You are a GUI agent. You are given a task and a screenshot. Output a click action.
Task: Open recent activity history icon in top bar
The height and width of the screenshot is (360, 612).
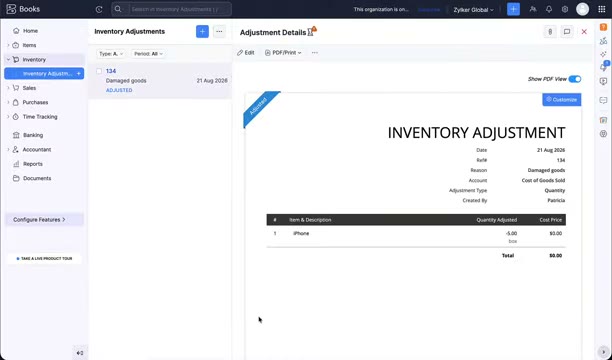pyautogui.click(x=99, y=9)
